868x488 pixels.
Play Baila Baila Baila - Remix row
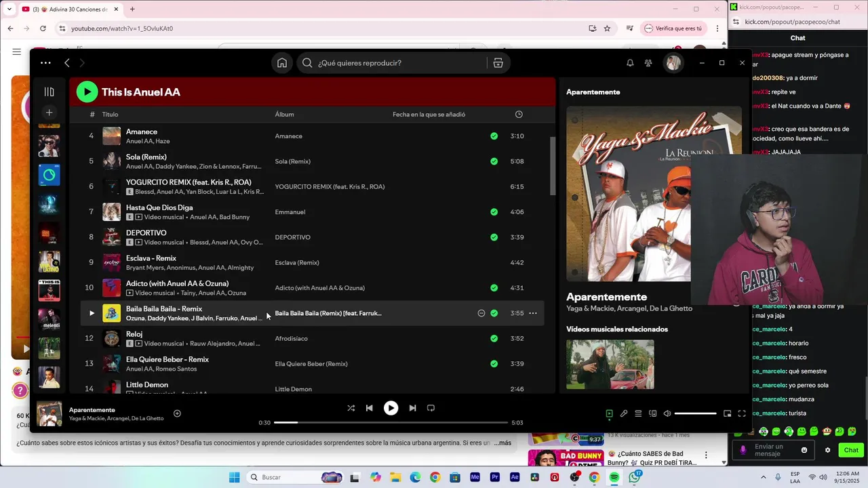coord(92,313)
